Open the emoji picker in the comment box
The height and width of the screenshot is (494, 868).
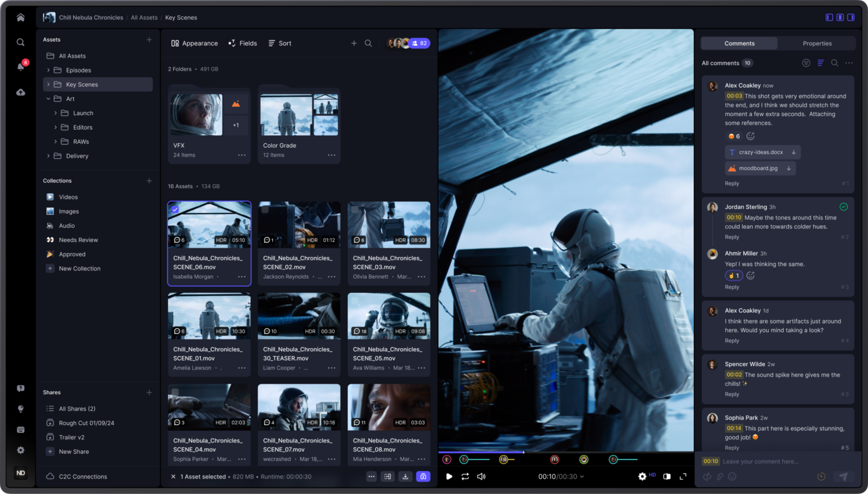click(x=732, y=476)
